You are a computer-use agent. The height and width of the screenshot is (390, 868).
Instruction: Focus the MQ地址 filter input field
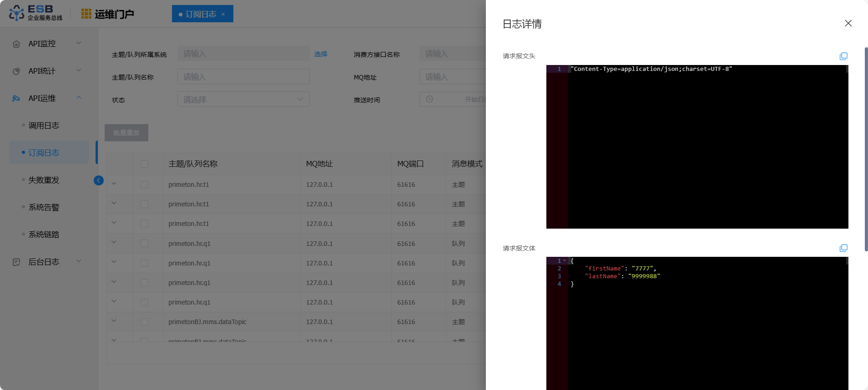coord(453,76)
